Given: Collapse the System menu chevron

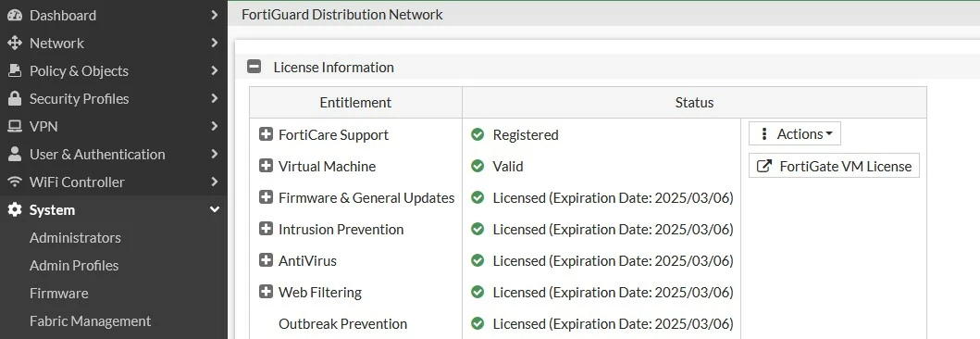Looking at the screenshot, I should click(215, 210).
